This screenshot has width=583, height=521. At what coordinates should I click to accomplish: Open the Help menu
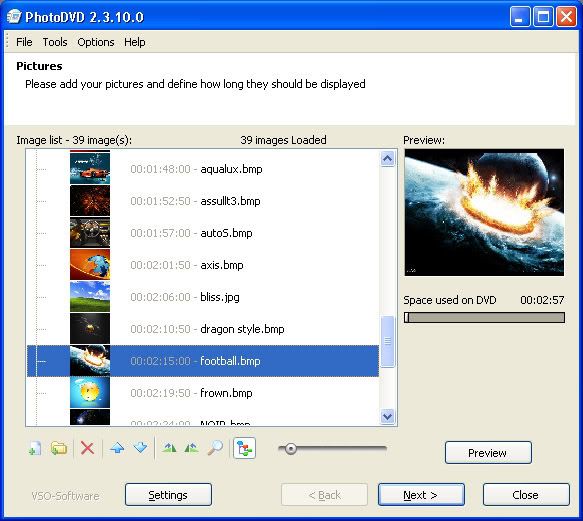coord(135,42)
